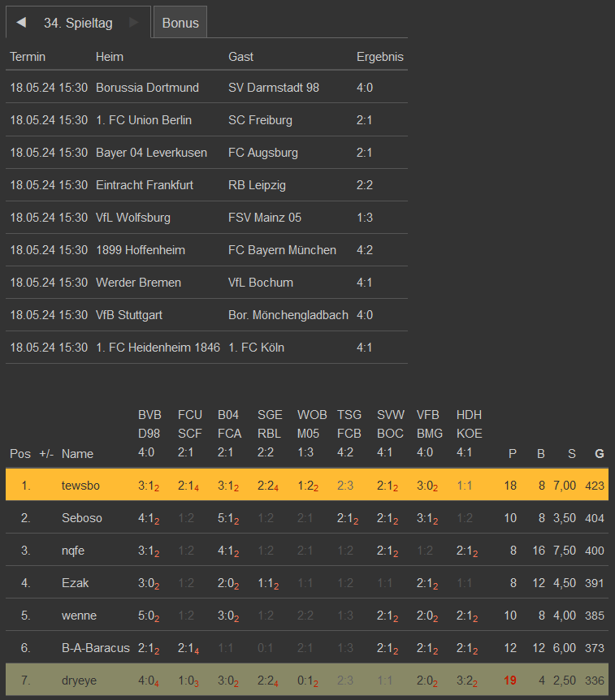The width and height of the screenshot is (615, 700).
Task: Go to previous matchday arrow
Action: click(x=21, y=23)
